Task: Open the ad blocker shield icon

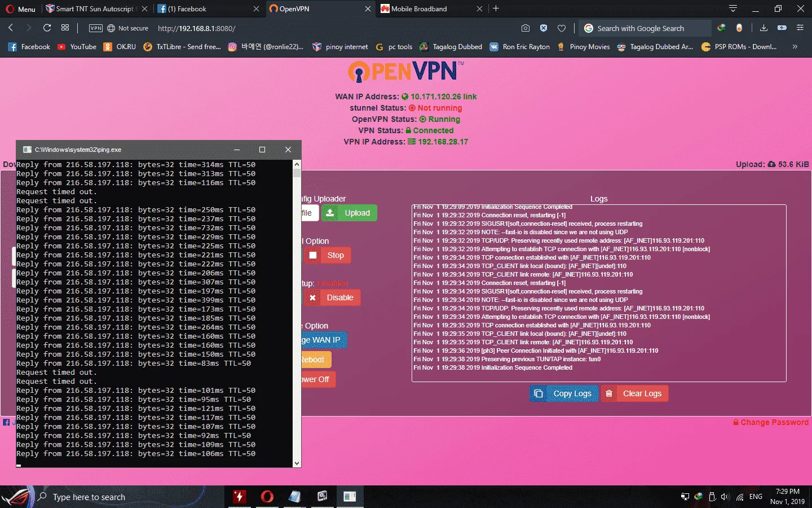Action: [x=544, y=28]
